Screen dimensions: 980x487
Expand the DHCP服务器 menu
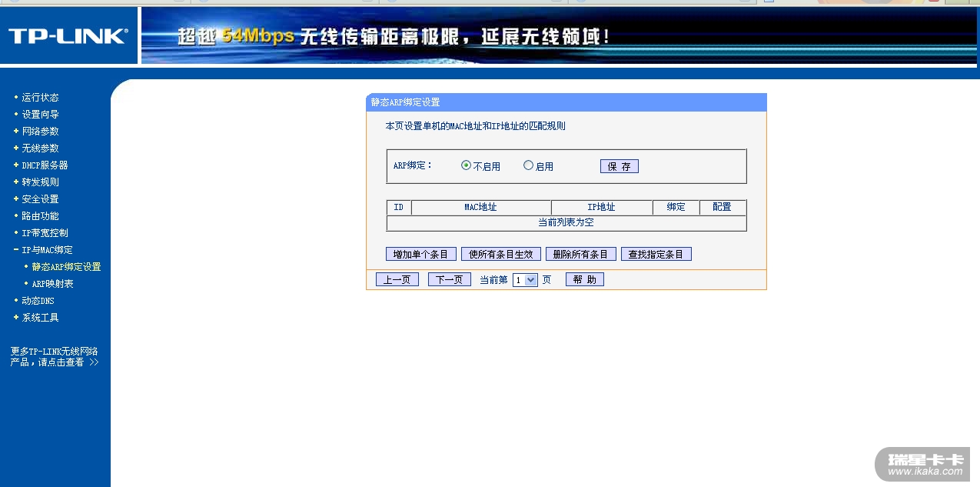tap(45, 165)
